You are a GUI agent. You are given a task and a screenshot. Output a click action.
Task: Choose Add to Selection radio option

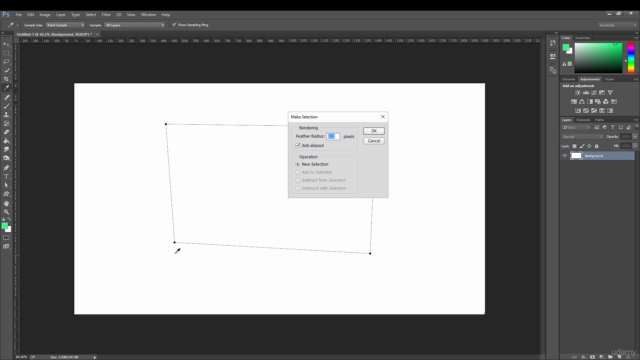pos(298,172)
